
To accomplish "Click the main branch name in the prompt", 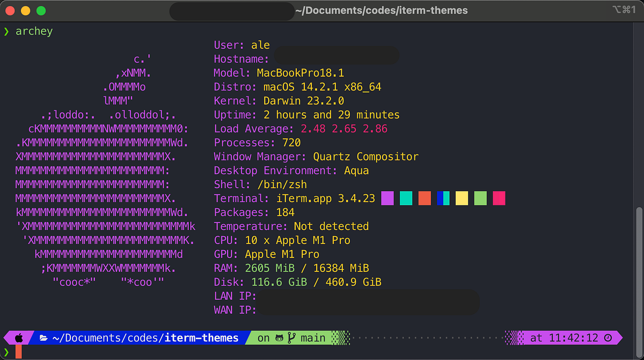I will 313,337.
